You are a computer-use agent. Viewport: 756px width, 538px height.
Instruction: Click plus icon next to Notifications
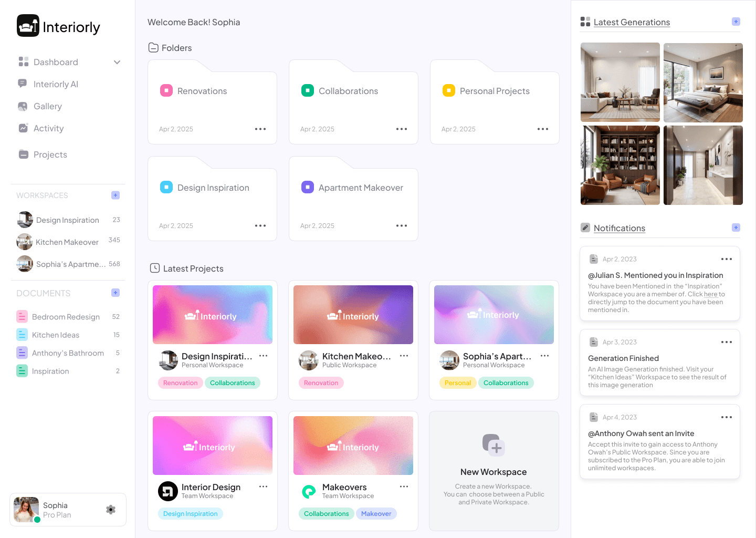point(736,227)
